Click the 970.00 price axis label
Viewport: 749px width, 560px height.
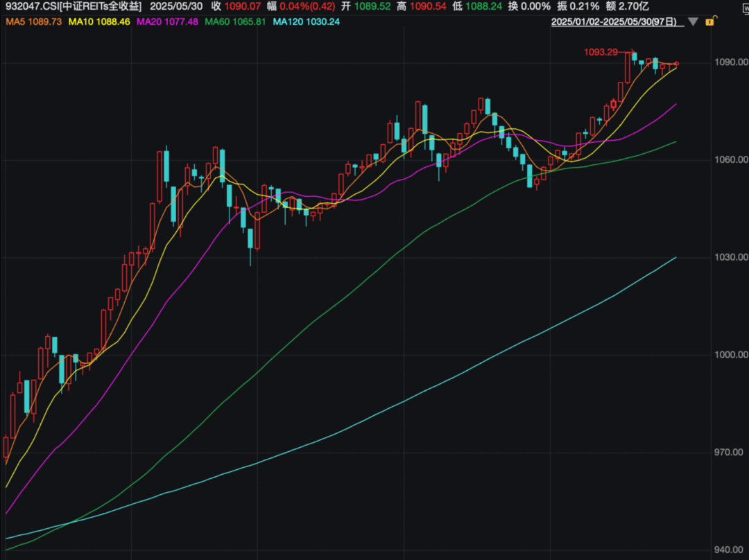tap(731, 453)
